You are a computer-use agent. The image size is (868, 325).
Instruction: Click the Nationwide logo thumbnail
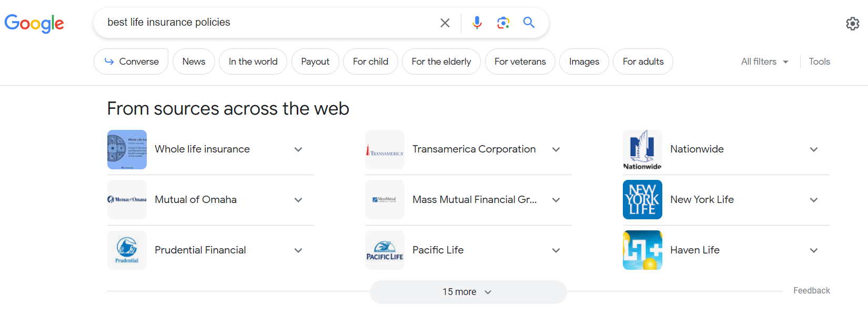point(642,150)
